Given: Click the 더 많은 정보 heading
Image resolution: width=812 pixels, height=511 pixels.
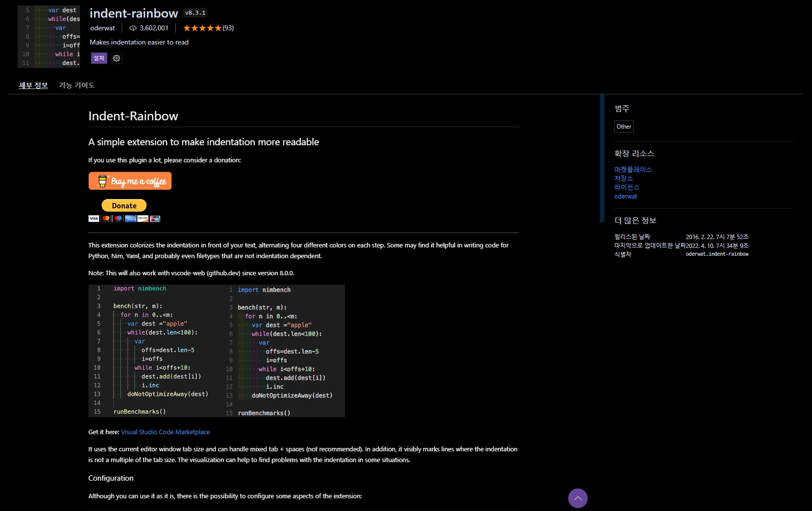Looking at the screenshot, I should [635, 221].
